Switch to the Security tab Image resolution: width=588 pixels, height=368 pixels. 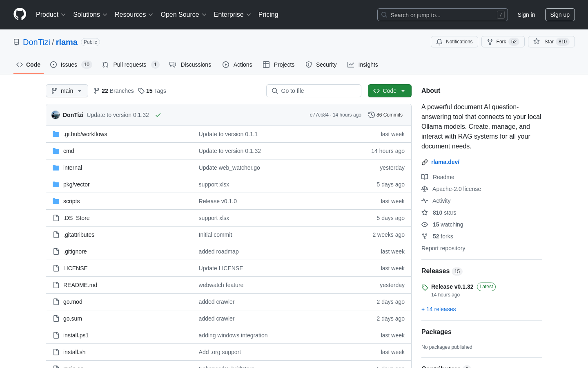coord(321,65)
